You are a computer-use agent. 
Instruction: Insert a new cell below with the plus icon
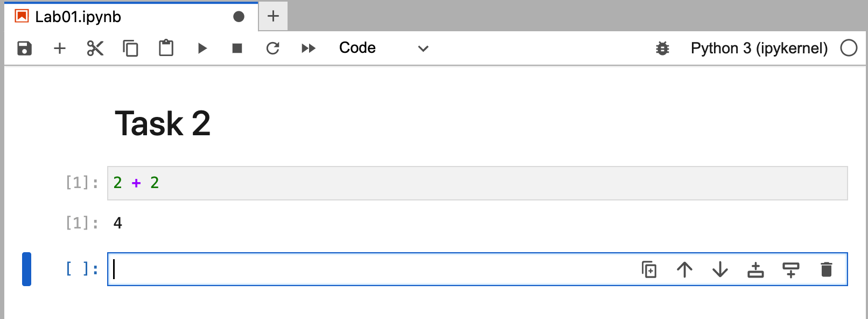pyautogui.click(x=60, y=48)
